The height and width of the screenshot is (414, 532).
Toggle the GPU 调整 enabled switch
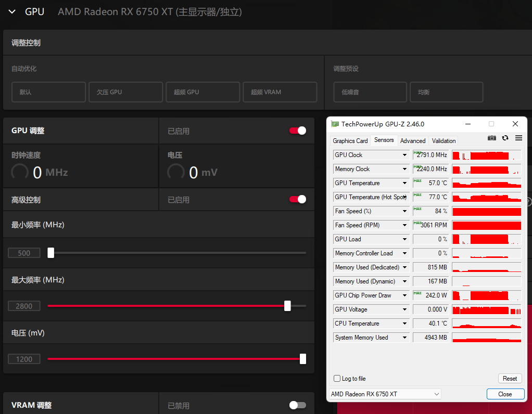coord(298,131)
